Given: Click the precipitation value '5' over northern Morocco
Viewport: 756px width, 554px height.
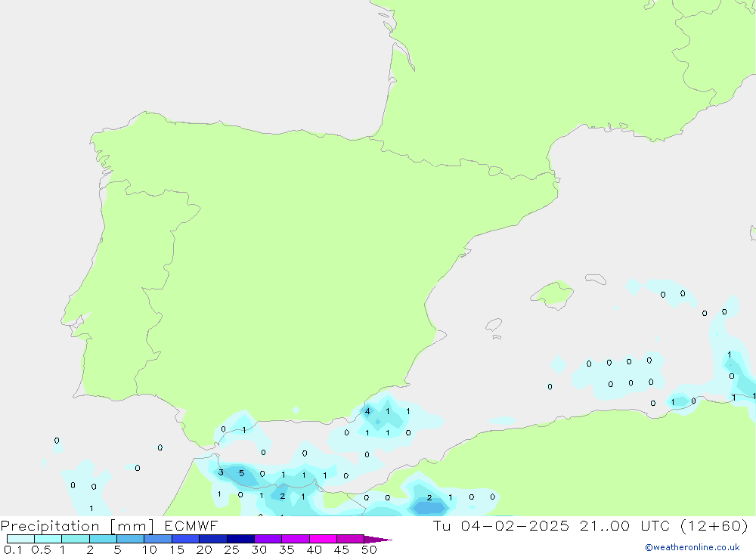Looking at the screenshot, I should point(242,473).
